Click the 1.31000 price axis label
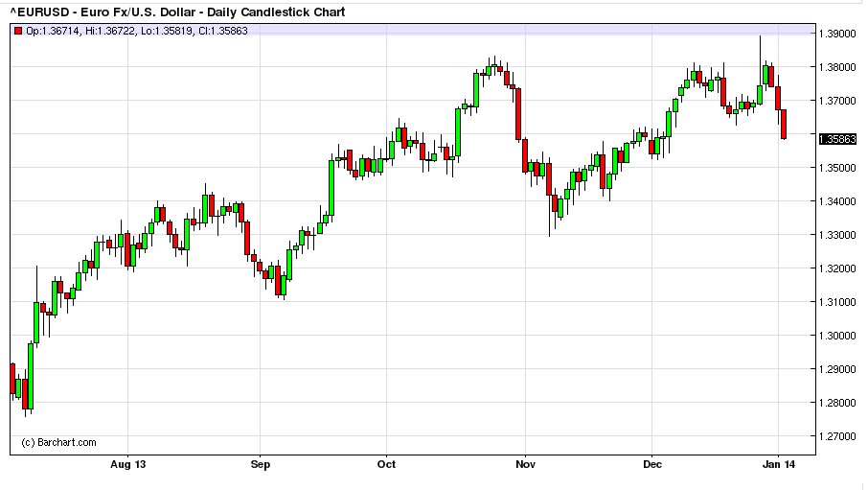Viewport: 868px width, 490px height. pyautogui.click(x=837, y=302)
